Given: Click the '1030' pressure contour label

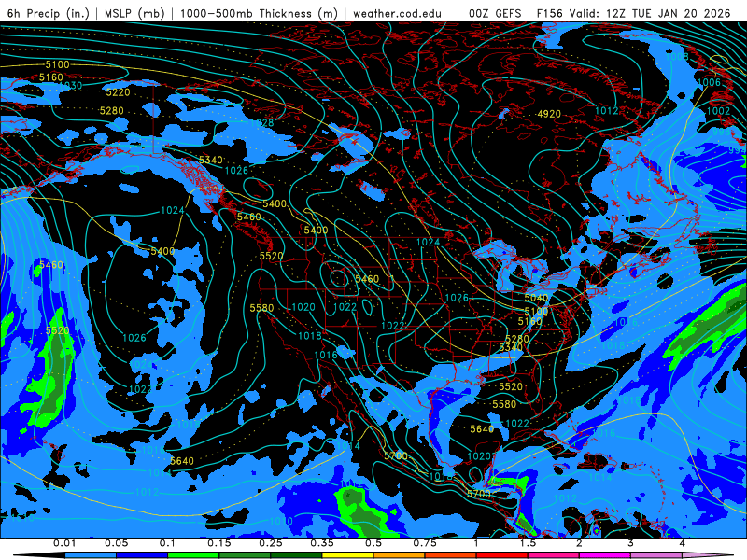Looking at the screenshot, I should coord(71,85).
